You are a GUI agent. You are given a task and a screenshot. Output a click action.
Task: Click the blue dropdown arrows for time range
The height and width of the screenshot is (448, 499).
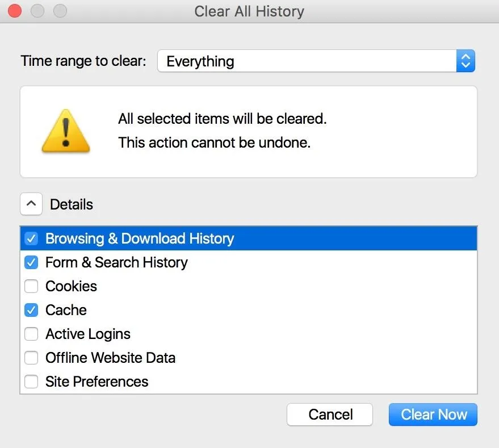(x=465, y=61)
